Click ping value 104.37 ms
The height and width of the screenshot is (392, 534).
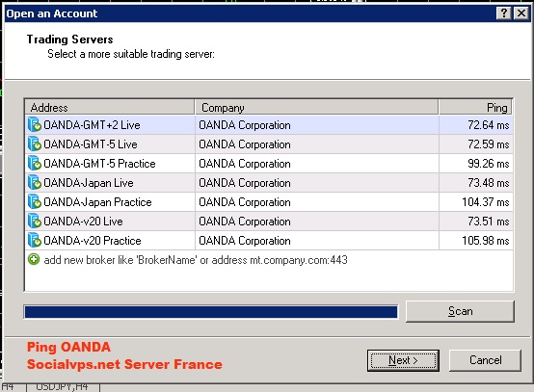click(485, 202)
